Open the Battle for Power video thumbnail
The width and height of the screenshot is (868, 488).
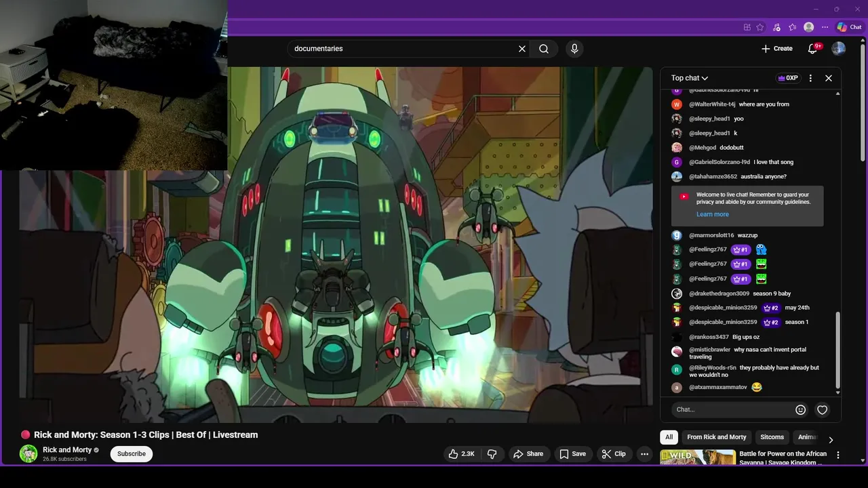(x=698, y=457)
